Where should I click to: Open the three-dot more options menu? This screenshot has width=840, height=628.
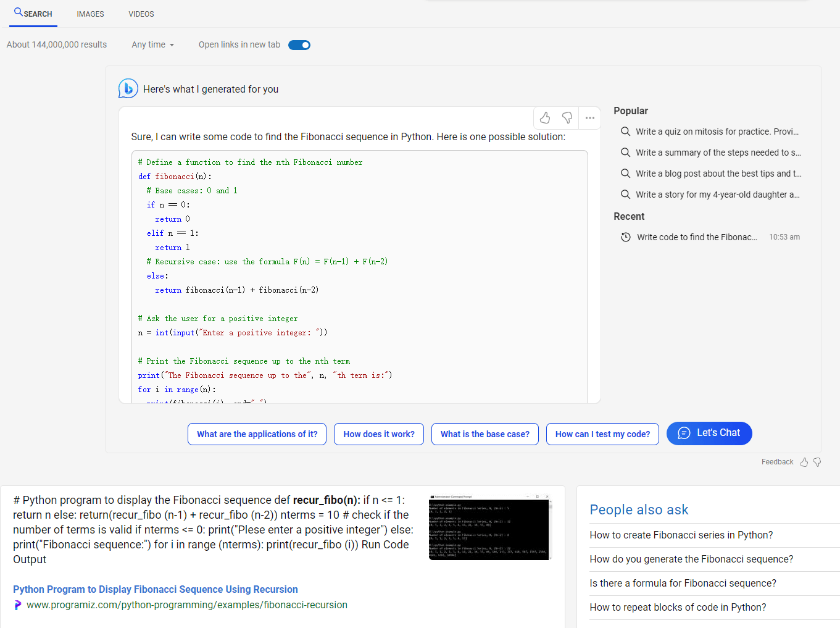(590, 118)
